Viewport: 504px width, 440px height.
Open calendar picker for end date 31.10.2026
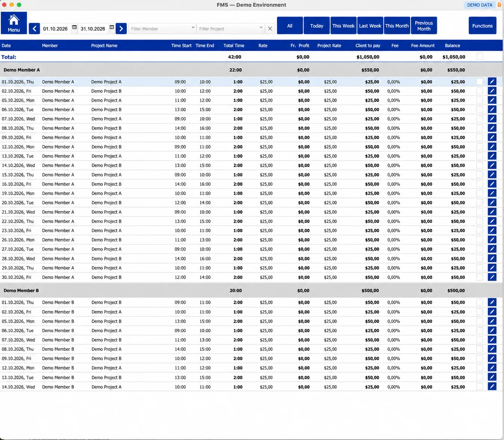(x=112, y=27)
